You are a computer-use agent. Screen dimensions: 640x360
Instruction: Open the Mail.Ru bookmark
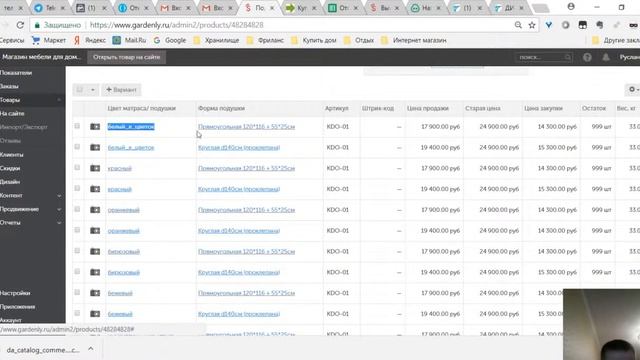point(129,40)
